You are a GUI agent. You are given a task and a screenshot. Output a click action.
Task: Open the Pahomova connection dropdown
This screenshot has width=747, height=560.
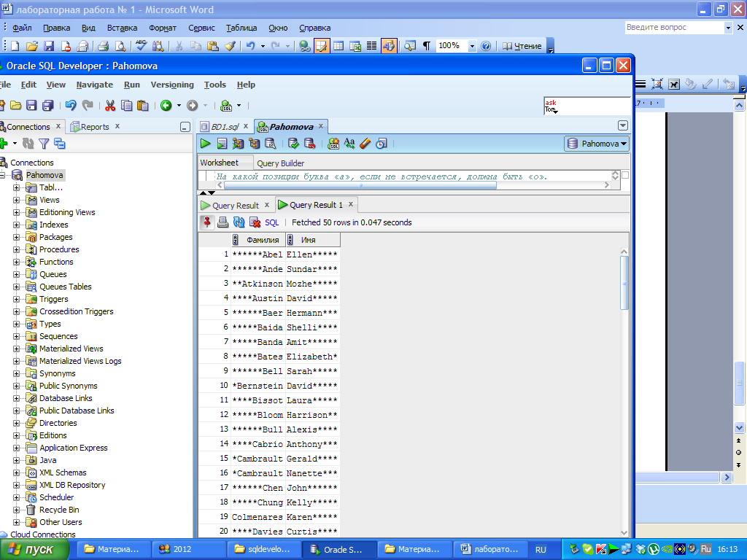(x=597, y=144)
